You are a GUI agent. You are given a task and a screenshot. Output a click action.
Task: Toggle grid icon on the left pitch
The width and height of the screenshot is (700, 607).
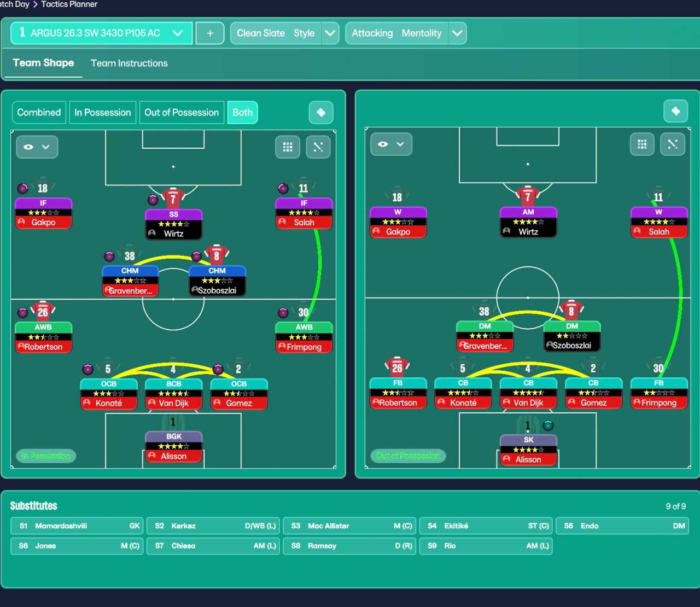click(288, 147)
